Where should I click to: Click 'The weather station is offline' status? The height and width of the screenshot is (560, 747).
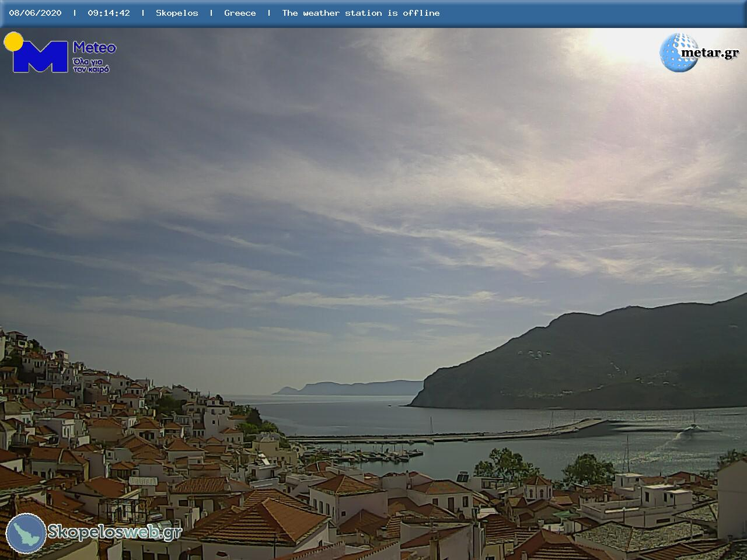coord(361,13)
